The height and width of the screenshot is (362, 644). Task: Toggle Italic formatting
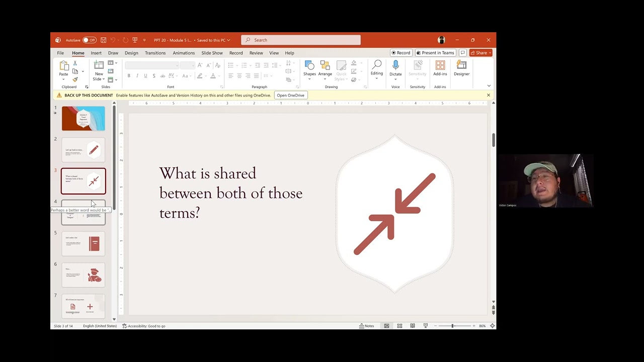pyautogui.click(x=137, y=76)
